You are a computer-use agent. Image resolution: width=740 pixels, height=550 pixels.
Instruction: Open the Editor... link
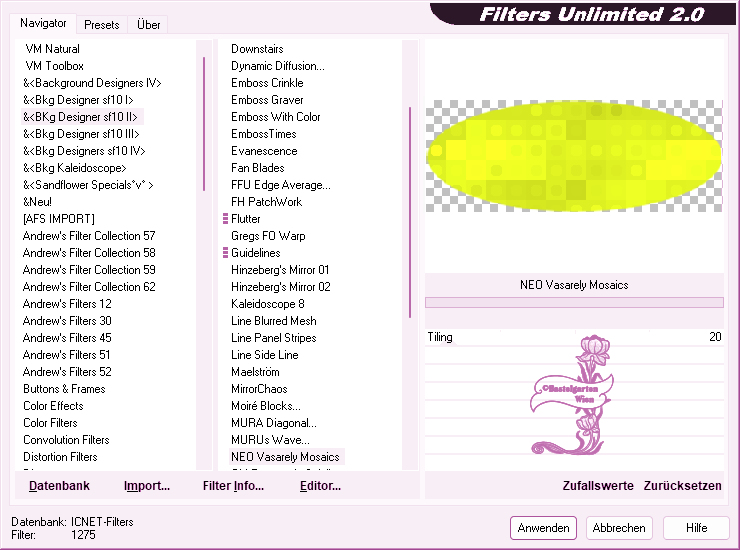(x=320, y=486)
